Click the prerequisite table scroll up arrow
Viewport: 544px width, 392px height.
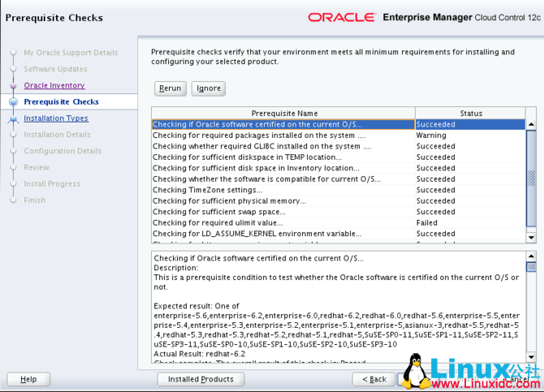click(531, 124)
